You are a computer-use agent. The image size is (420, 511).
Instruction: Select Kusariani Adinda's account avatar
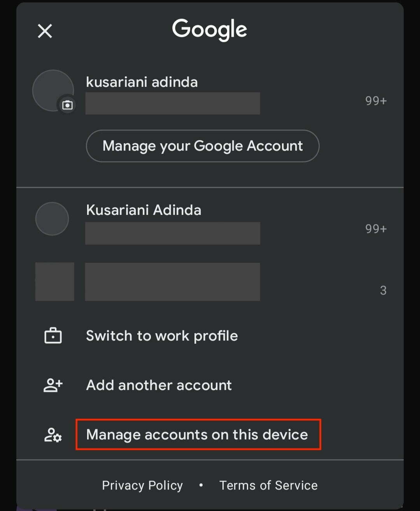pyautogui.click(x=52, y=219)
